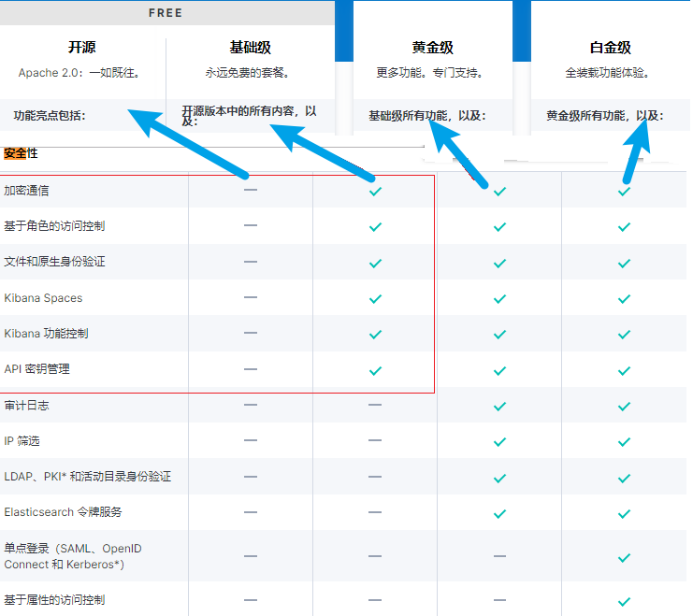693x616 pixels.
Task: Click the 基础级 checkmark for 文件和原生身份验证
Action: [x=375, y=263]
